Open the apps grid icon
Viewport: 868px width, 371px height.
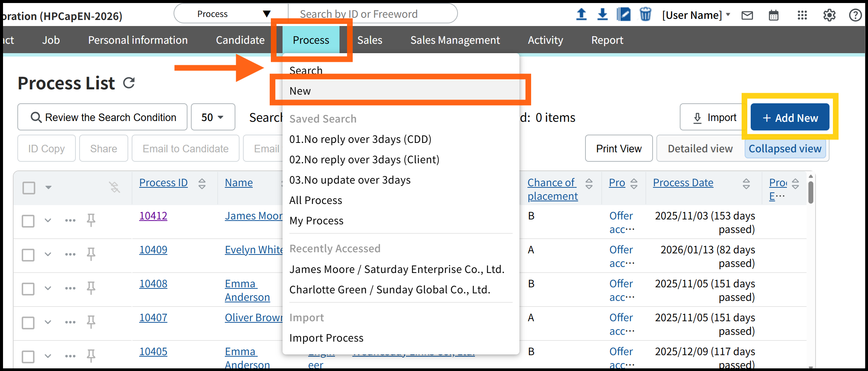click(x=802, y=15)
